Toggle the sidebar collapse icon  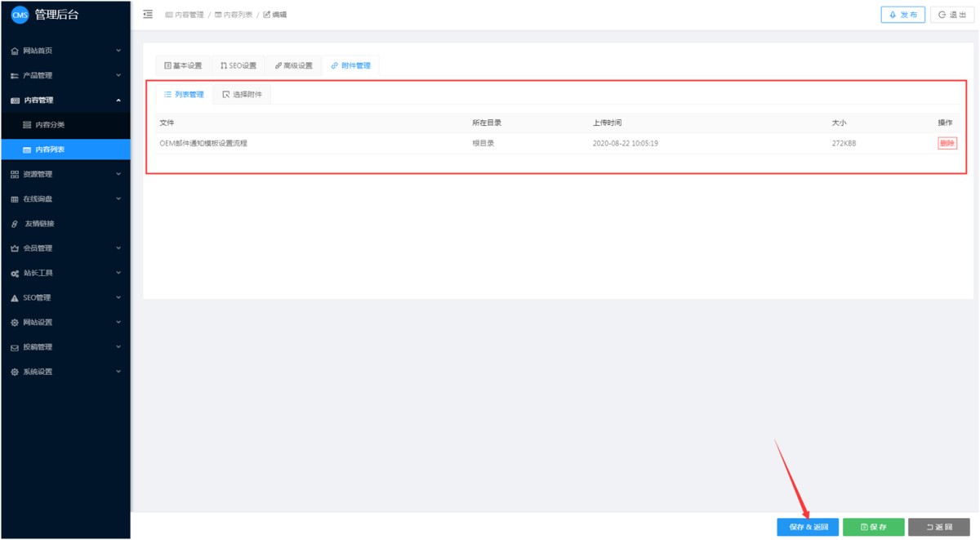(x=148, y=15)
